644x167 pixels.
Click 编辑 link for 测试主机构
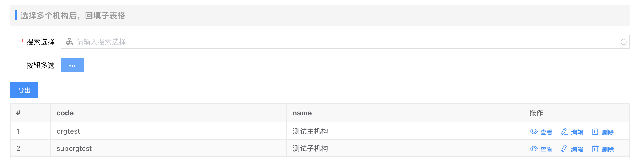pos(577,132)
